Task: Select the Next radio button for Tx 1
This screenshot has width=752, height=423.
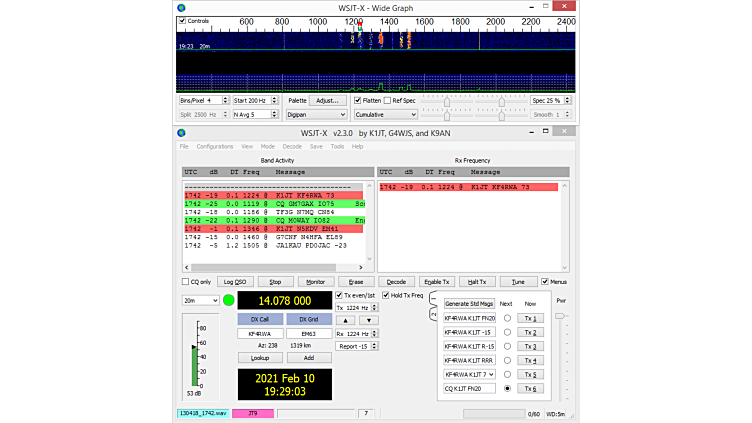Action: point(506,317)
